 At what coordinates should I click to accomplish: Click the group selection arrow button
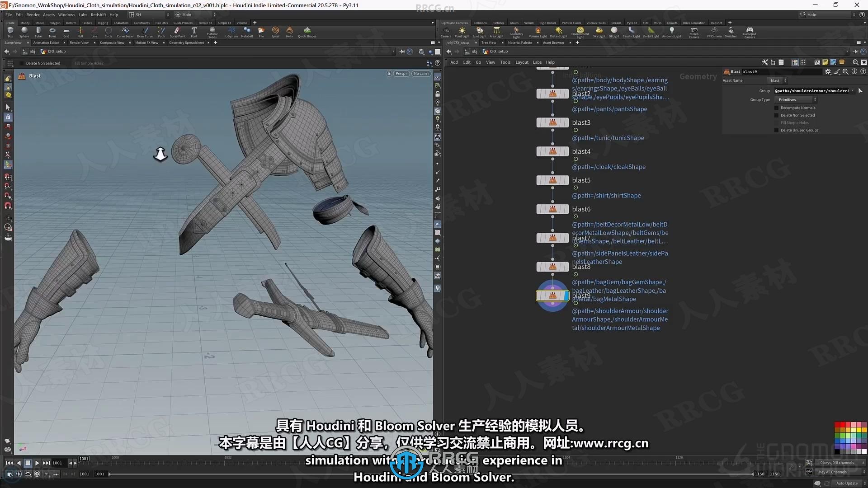[x=860, y=91]
